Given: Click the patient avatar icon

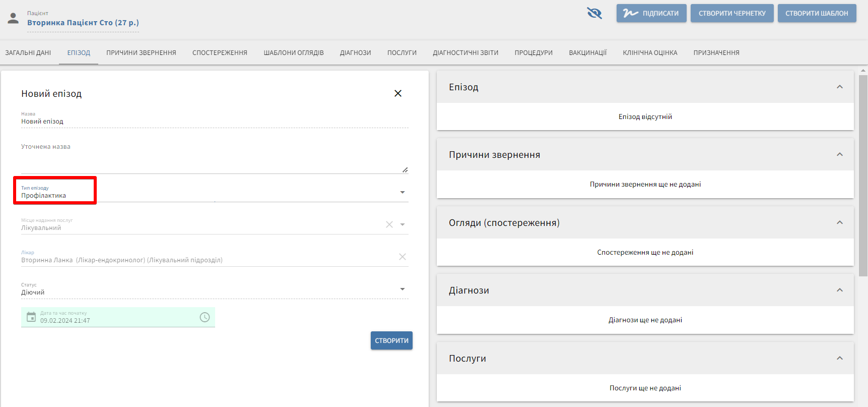Looking at the screenshot, I should click(x=14, y=19).
